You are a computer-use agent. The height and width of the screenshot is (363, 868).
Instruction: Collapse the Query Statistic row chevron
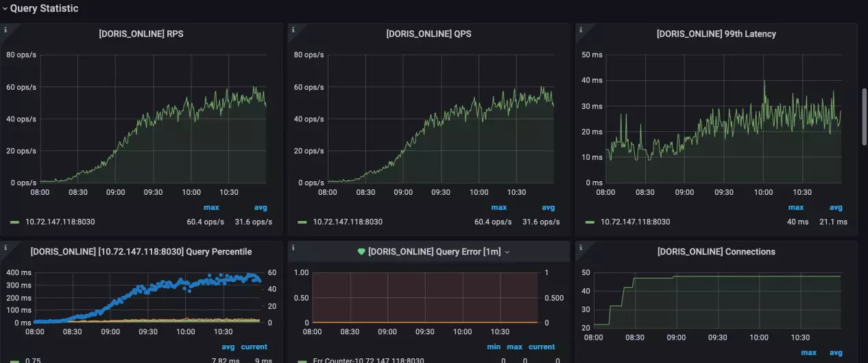[x=4, y=9]
